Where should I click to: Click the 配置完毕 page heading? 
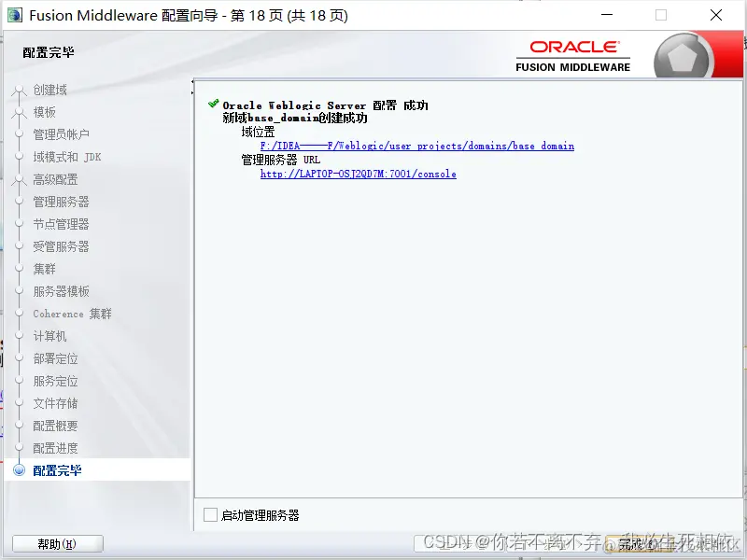49,52
